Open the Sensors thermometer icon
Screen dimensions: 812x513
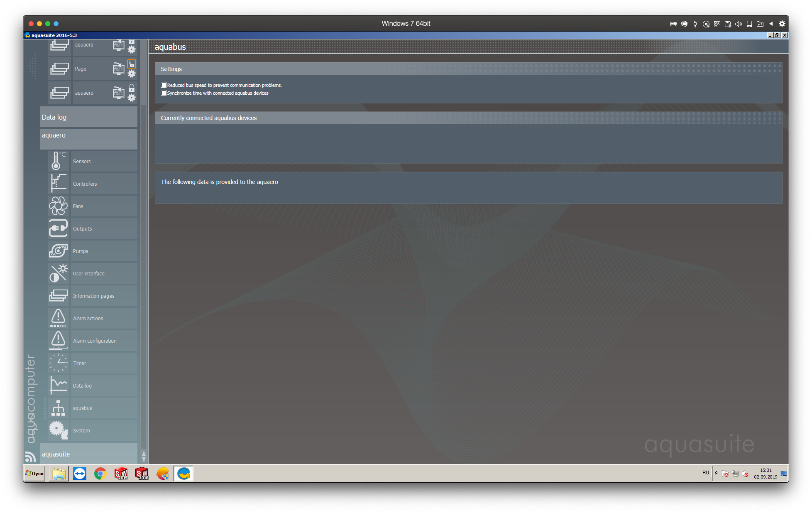(x=58, y=161)
